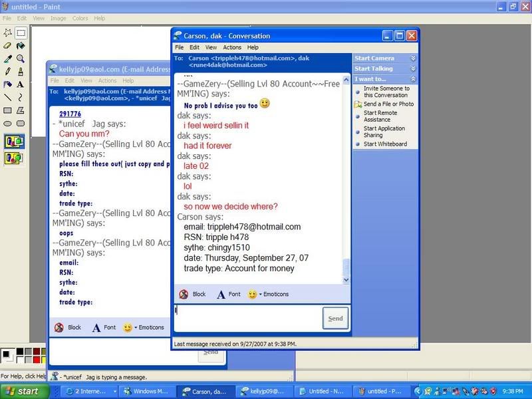Select the Curve tool in Paint
The height and width of the screenshot is (399, 532).
[x=21, y=98]
